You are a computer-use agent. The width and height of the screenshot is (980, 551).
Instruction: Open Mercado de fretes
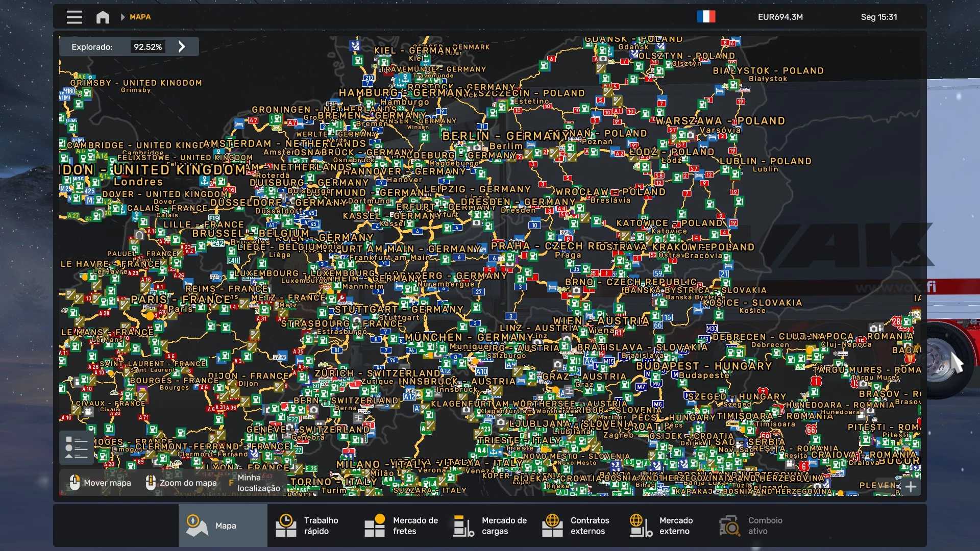tap(401, 525)
